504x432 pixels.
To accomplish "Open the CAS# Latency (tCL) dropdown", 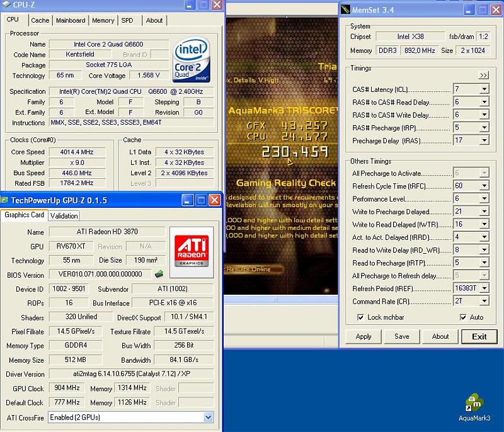I will 484,89.
